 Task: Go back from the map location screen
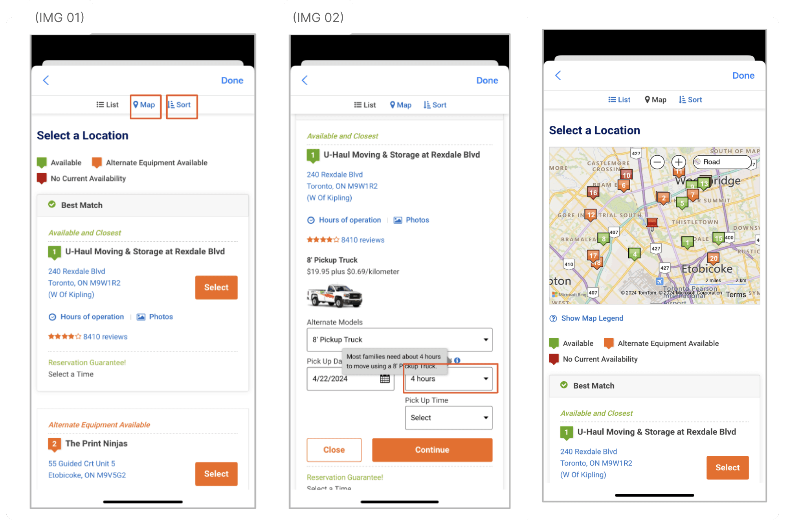pyautogui.click(x=558, y=75)
